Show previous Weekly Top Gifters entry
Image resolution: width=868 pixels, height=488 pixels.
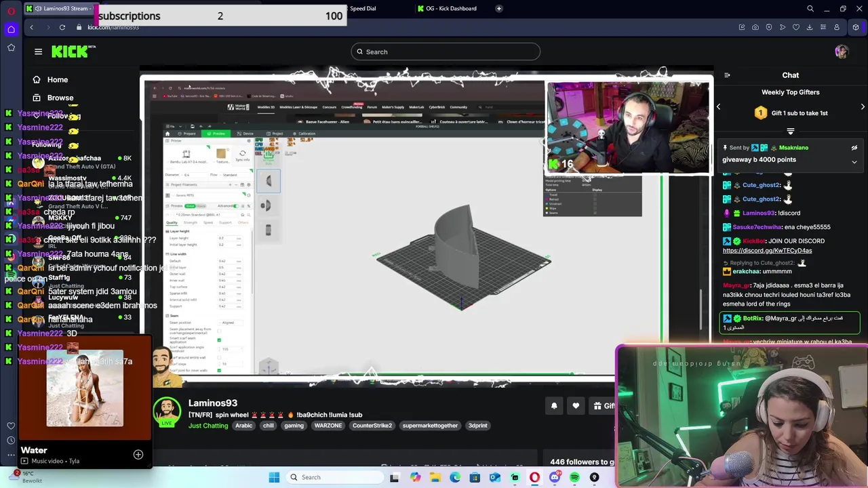(718, 106)
